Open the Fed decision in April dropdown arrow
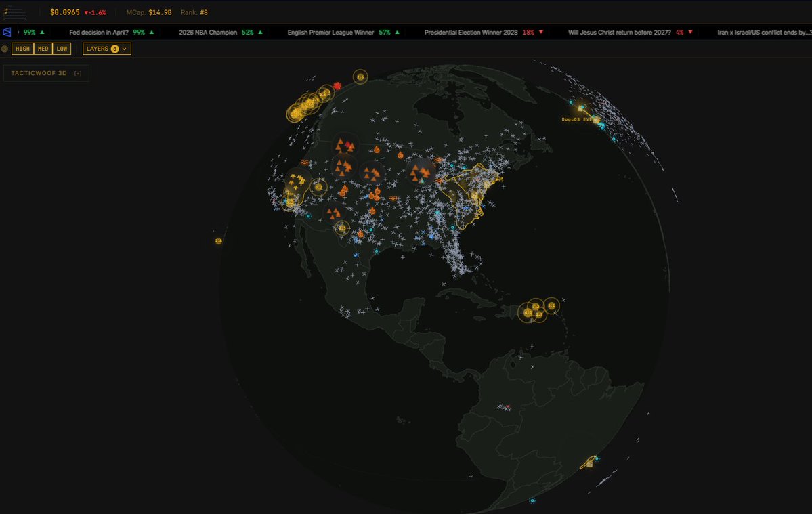This screenshot has height=514, width=812. click(x=152, y=32)
